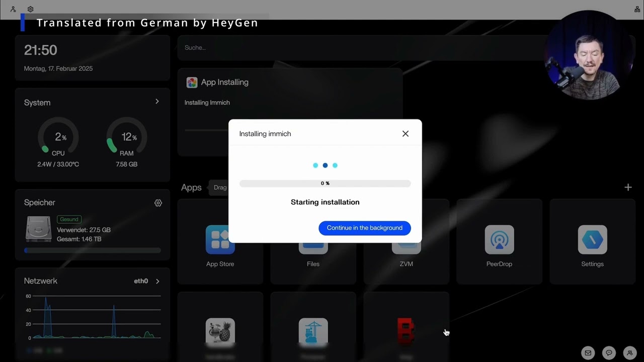Open the user profile icon top-left

coord(13,9)
